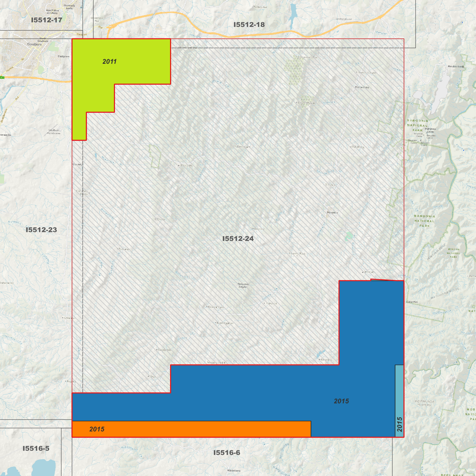Click the I5516-5 map sheet label
The height and width of the screenshot is (476, 476).
(x=36, y=449)
